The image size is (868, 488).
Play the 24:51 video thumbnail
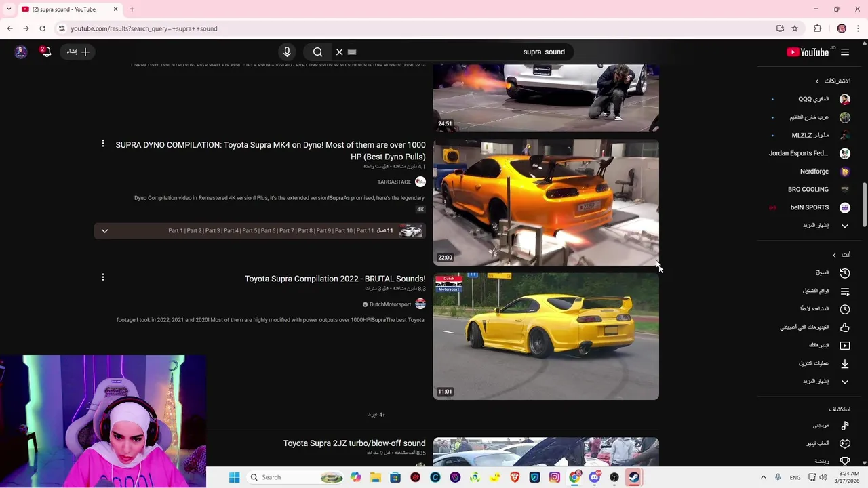[546, 98]
